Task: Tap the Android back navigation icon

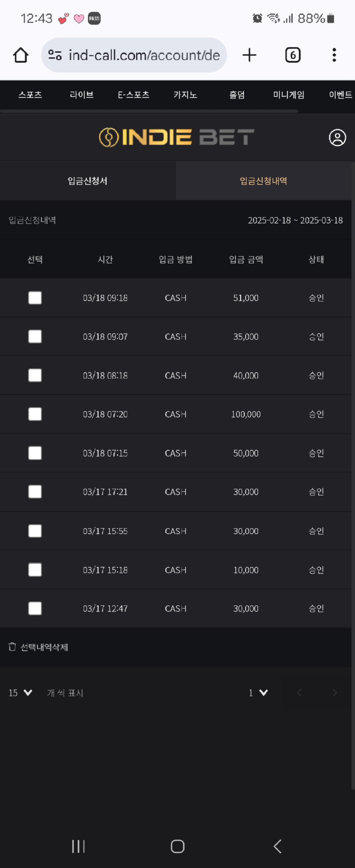Action: pos(278,846)
